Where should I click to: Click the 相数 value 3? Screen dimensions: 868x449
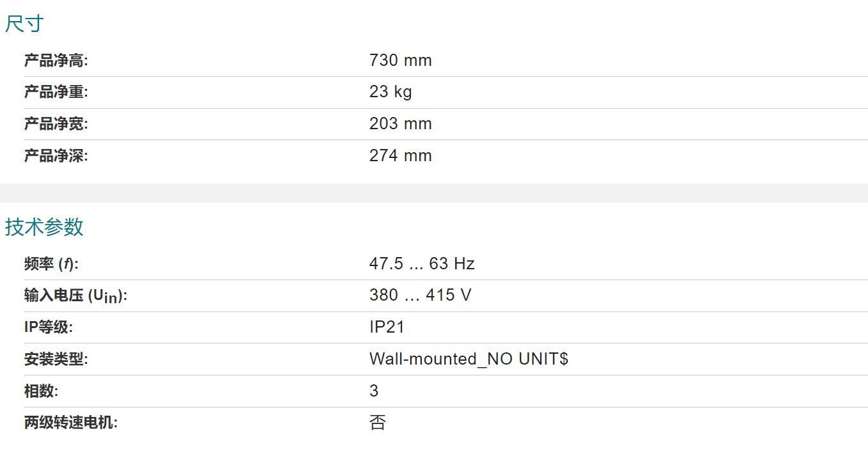pyautogui.click(x=374, y=391)
